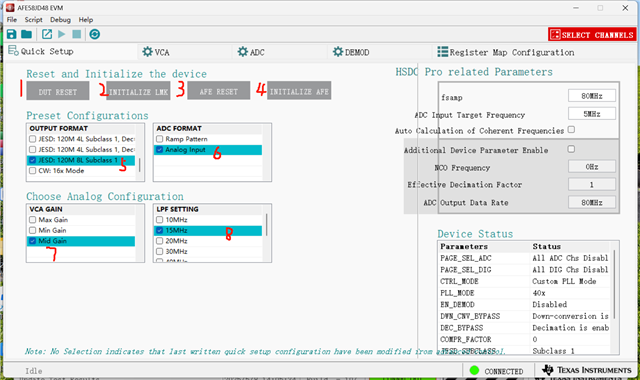
Task: Toggle the 15MHz LPF setting checkbox
Action: (160, 230)
